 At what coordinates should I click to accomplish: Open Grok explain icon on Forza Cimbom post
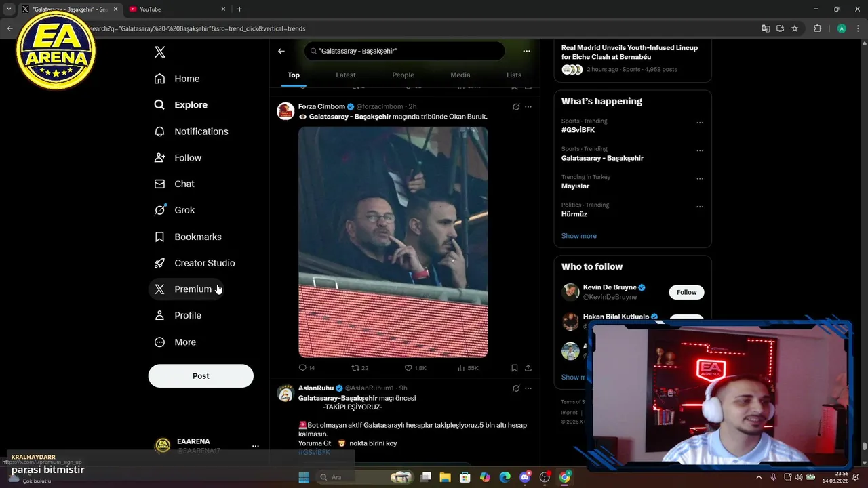tap(516, 107)
